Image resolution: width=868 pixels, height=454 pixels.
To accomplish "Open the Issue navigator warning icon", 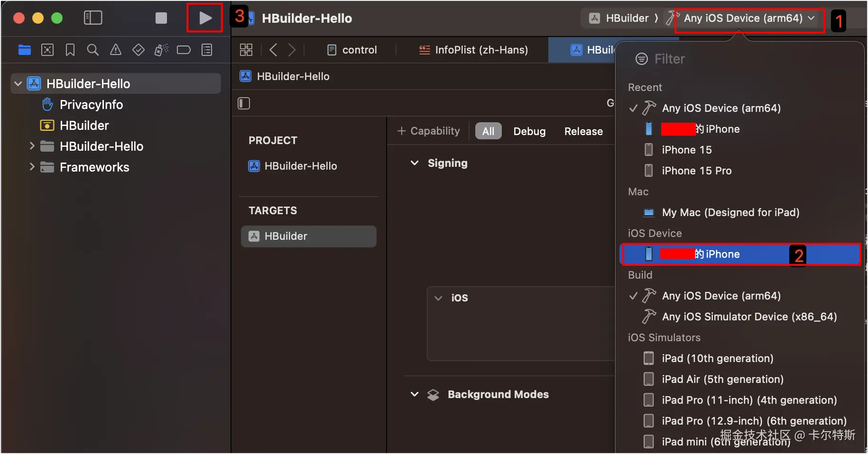I will [116, 50].
